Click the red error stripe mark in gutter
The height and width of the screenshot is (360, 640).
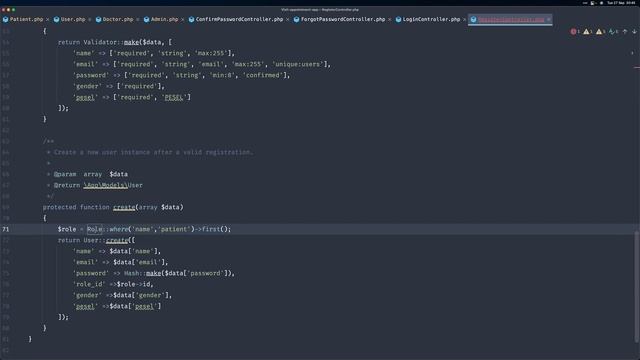click(x=637, y=67)
